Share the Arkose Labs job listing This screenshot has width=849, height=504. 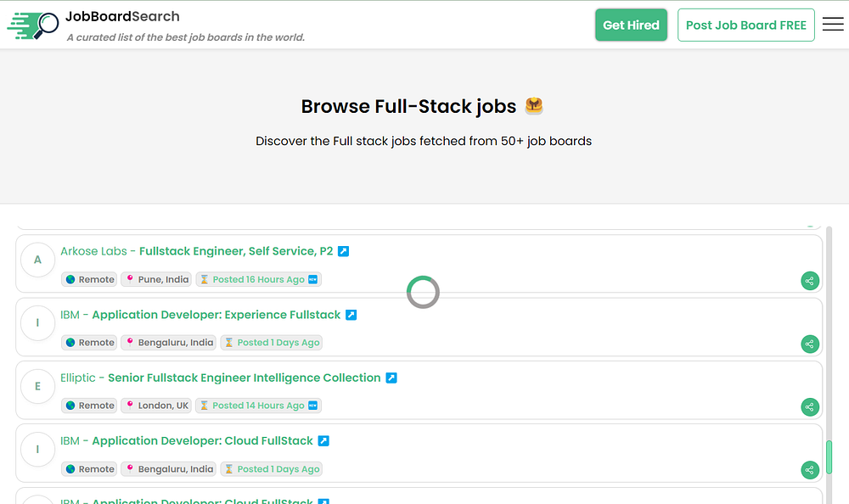(x=810, y=281)
